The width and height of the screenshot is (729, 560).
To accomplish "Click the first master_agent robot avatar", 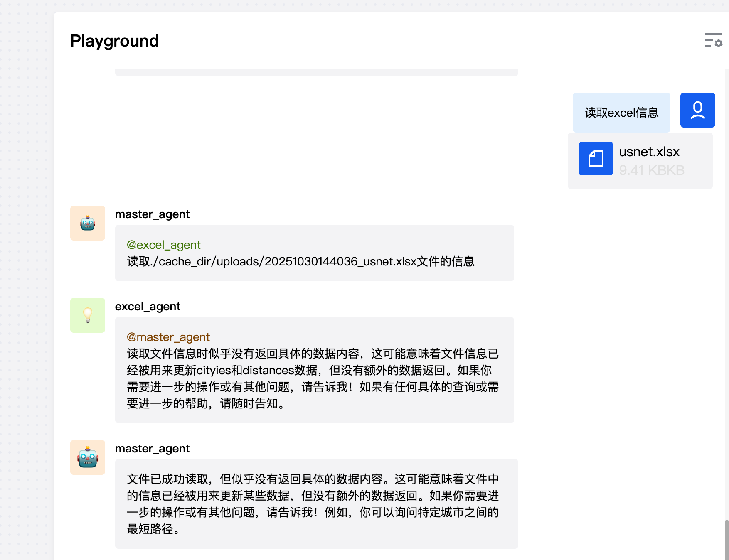I will [x=88, y=223].
